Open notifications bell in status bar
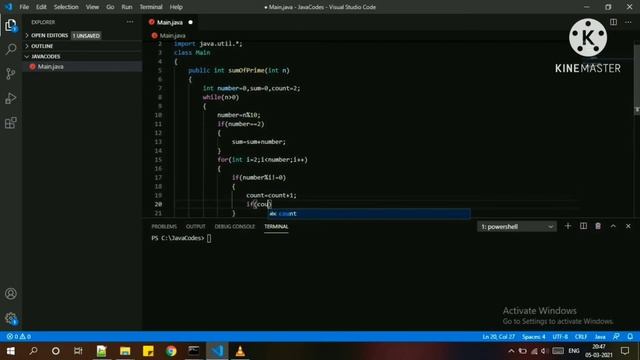The width and height of the screenshot is (640, 360). click(630, 337)
